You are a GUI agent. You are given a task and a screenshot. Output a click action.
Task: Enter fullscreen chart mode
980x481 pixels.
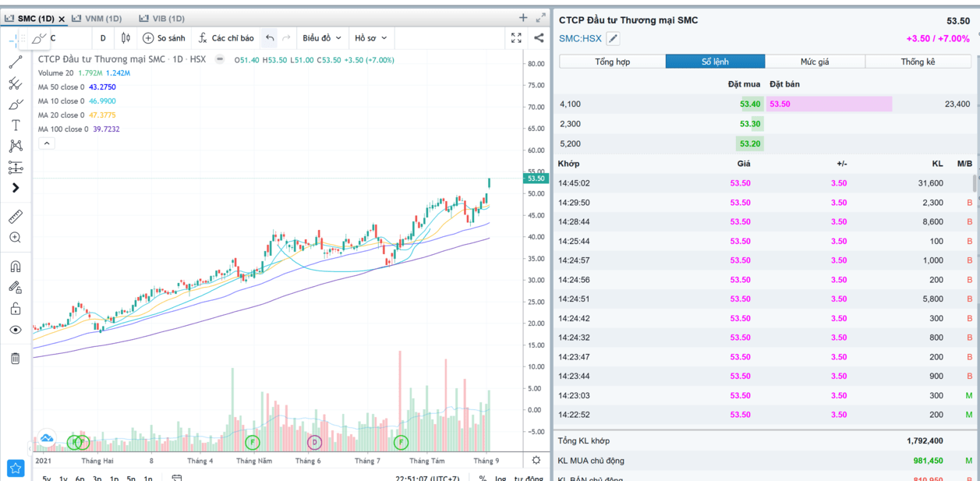(516, 37)
